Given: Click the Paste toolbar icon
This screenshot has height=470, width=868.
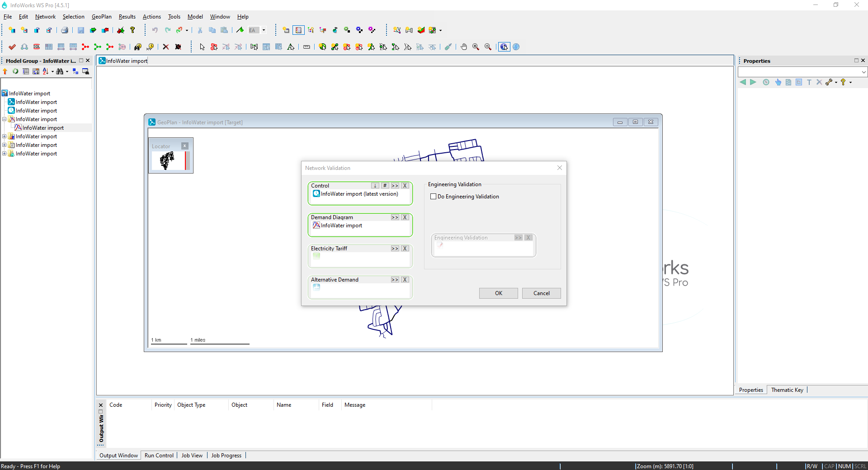Looking at the screenshot, I should click(x=224, y=30).
